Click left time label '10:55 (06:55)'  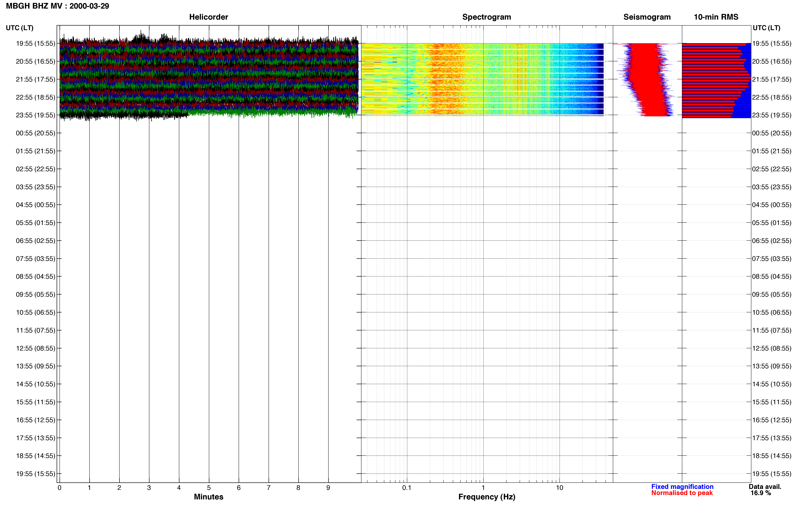36,313
